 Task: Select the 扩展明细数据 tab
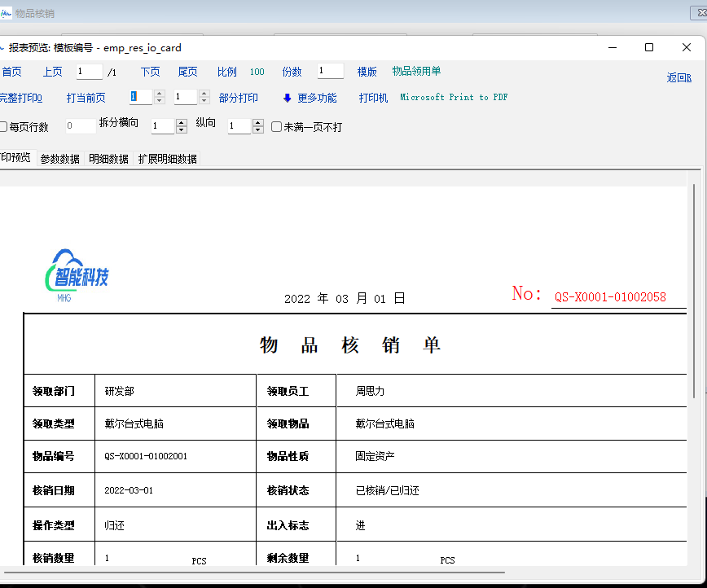[x=168, y=159]
